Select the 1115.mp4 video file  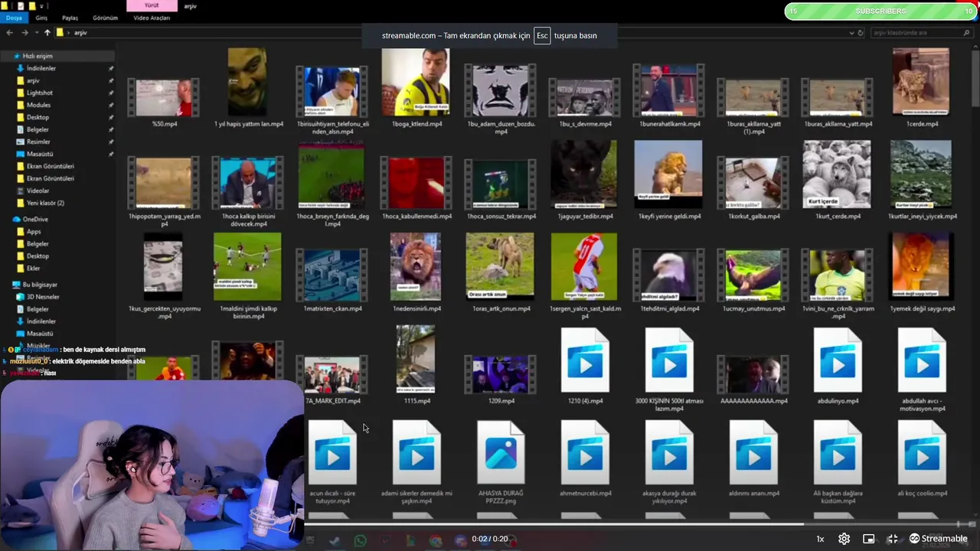click(416, 360)
